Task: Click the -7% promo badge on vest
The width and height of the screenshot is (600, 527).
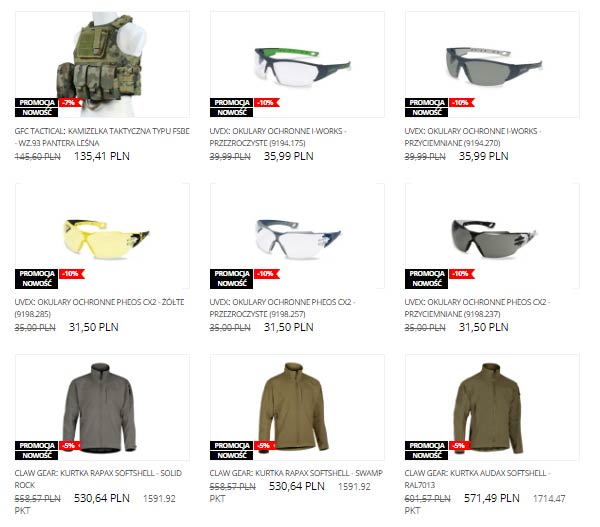Action: coord(70,103)
